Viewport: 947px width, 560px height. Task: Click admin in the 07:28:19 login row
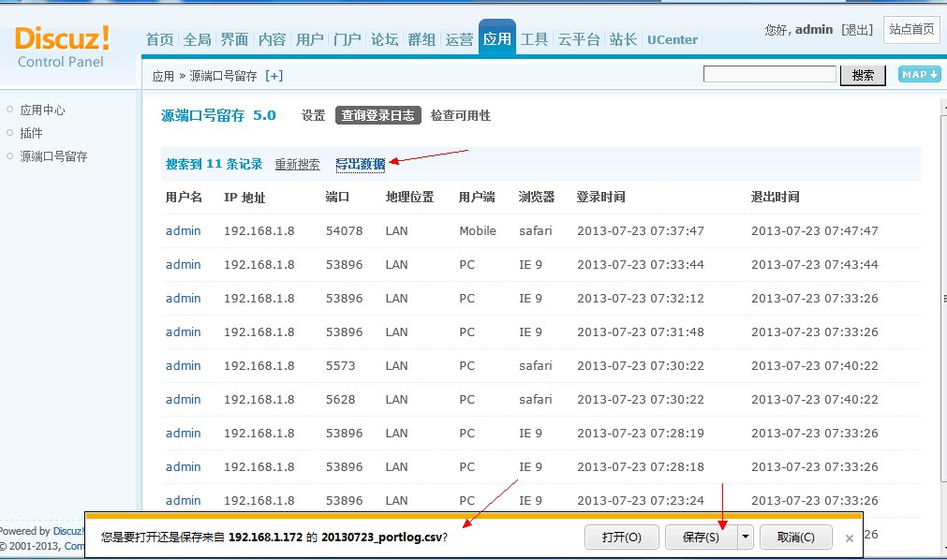tap(183, 434)
